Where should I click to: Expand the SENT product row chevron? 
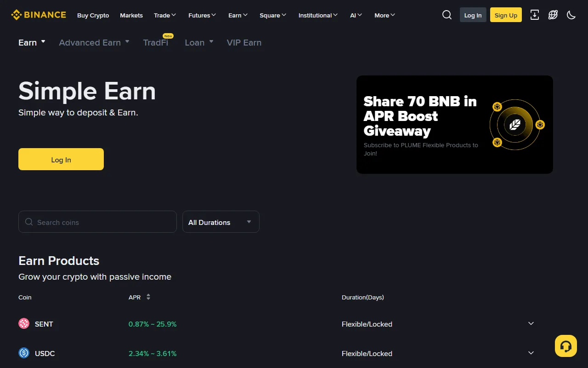[x=531, y=324]
